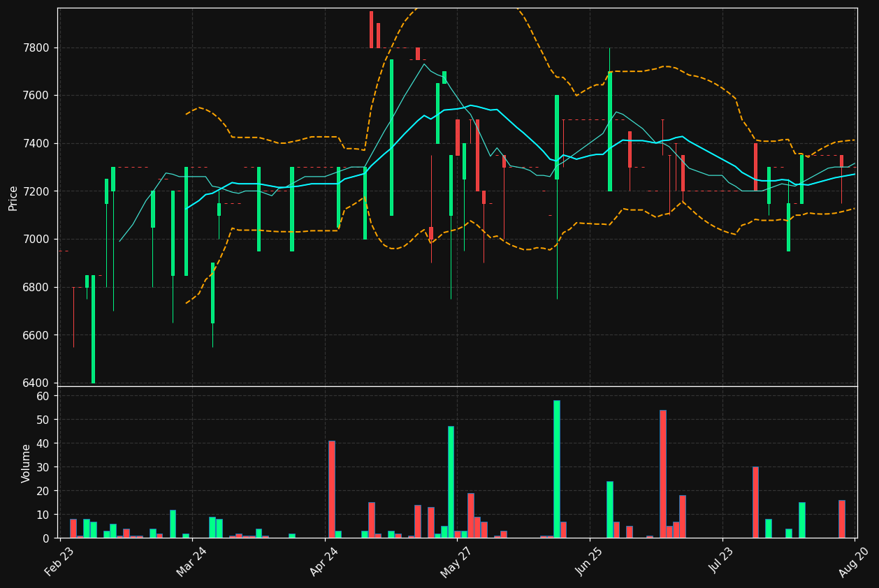879x588 pixels.
Task: Click the red candlestick at the top near 7950
Action: tap(371, 29)
